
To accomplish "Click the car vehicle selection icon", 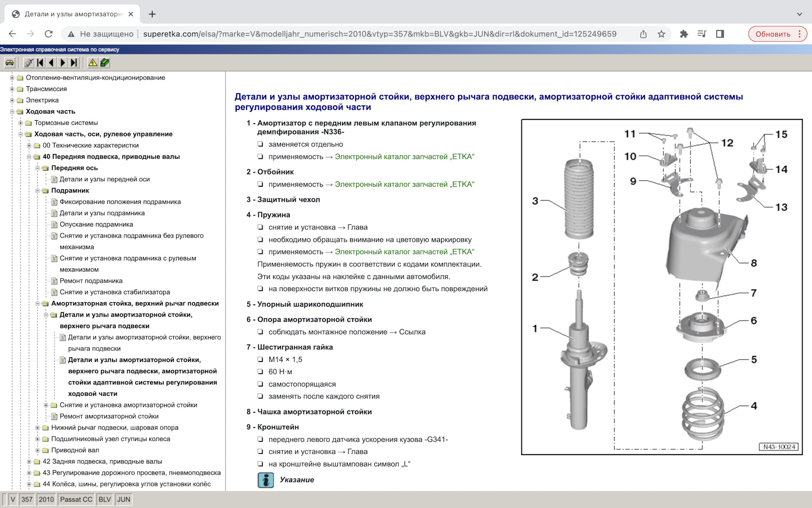I will click(9, 63).
